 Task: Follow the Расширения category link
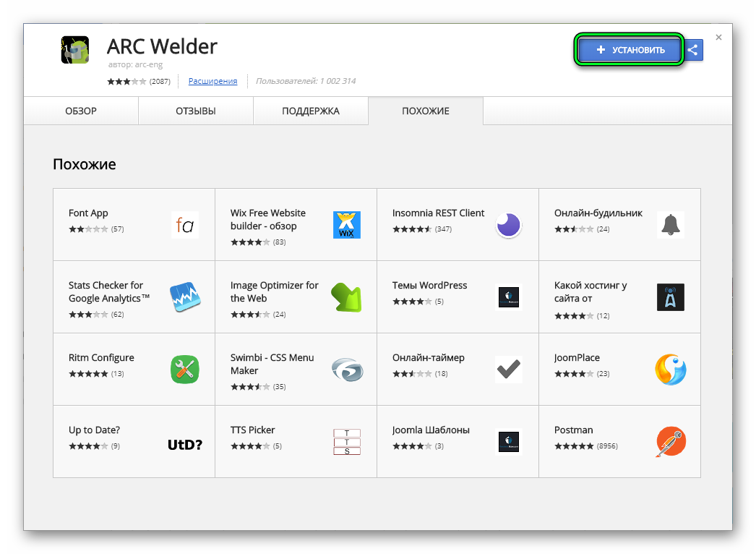point(212,81)
